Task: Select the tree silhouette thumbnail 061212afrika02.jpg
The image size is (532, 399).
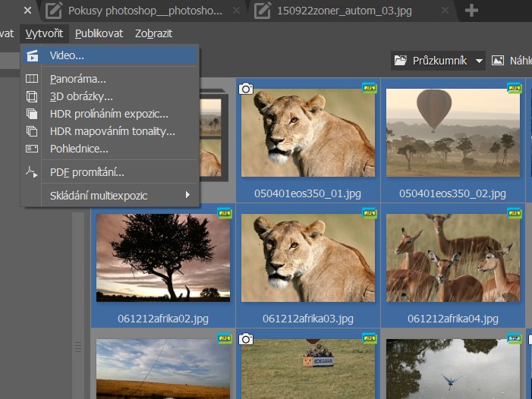Action: (162, 258)
